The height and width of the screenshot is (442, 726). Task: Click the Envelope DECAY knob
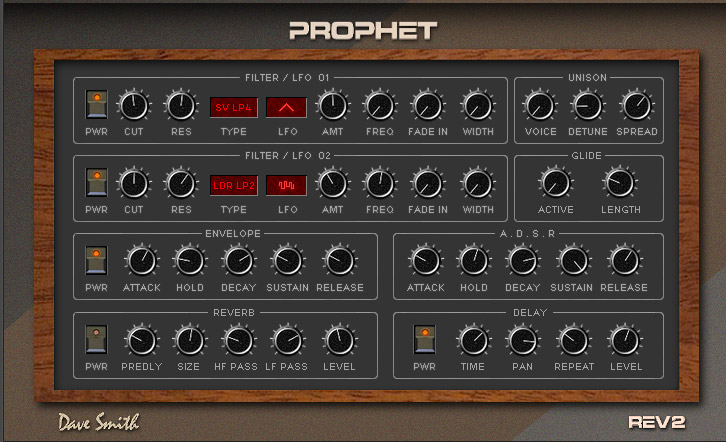(x=239, y=261)
